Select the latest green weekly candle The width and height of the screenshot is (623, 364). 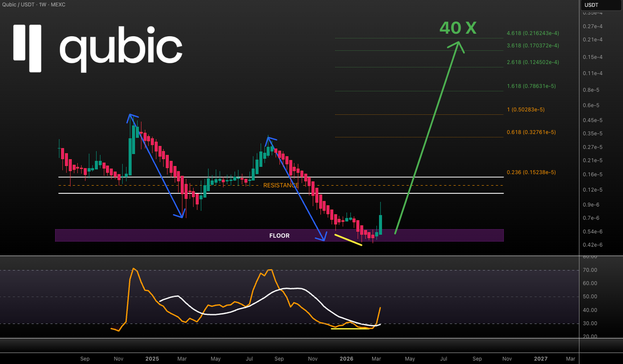[381, 224]
